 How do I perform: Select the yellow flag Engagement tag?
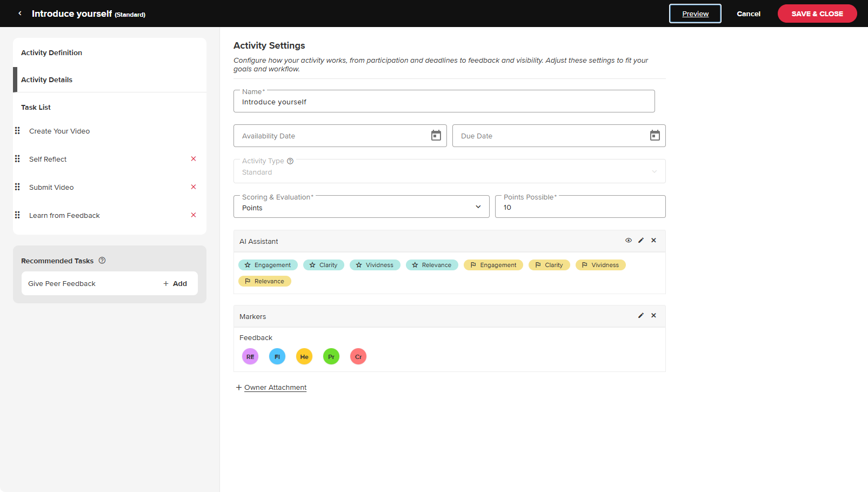493,265
